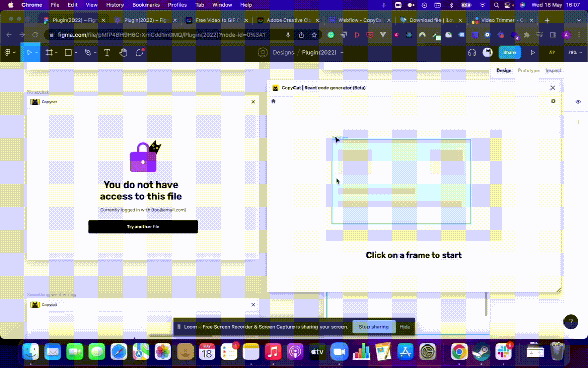Viewport: 588px width, 368px height.
Task: Click the vertical canvas scrollbar
Action: click(487, 304)
